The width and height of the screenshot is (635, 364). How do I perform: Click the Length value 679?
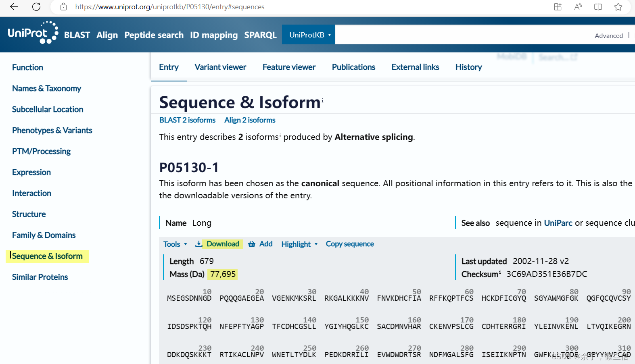(x=207, y=261)
